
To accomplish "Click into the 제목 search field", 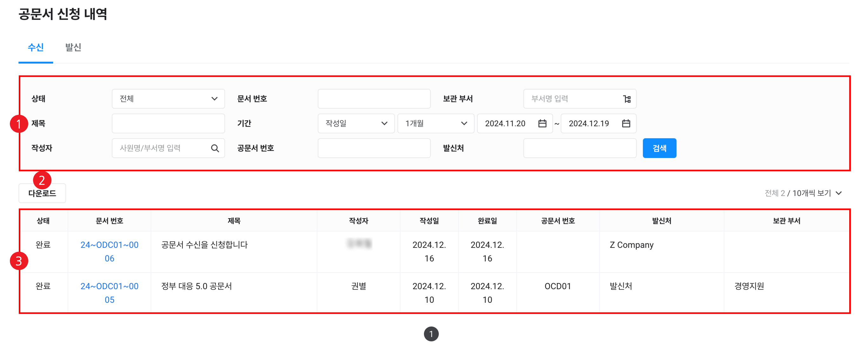I will coord(168,124).
